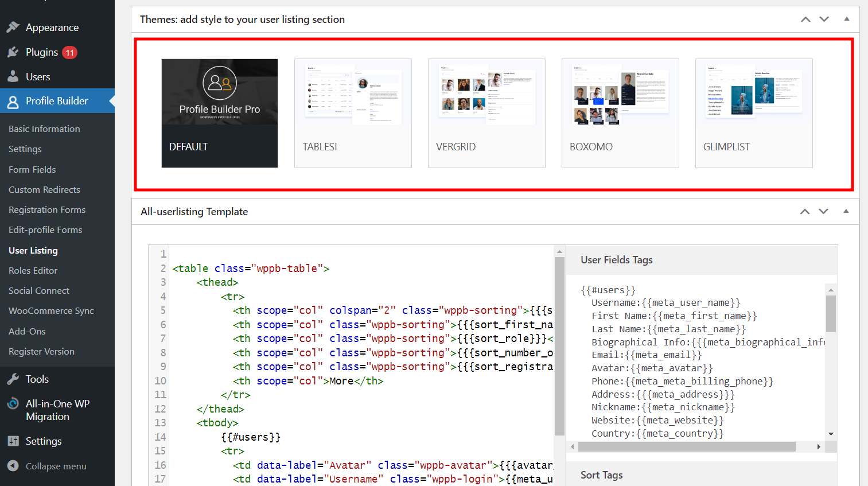The width and height of the screenshot is (868, 486).
Task: Click the Settings sliders icon in sidebar
Action: 13,441
